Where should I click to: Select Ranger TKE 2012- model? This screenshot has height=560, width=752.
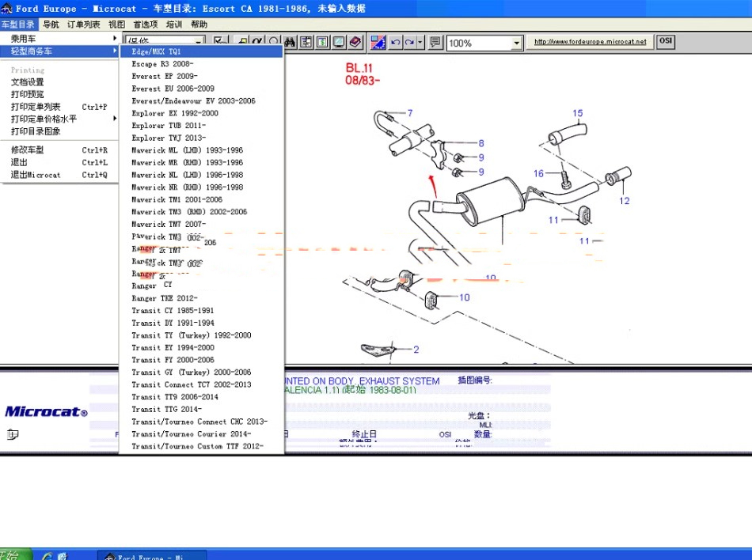201,298
